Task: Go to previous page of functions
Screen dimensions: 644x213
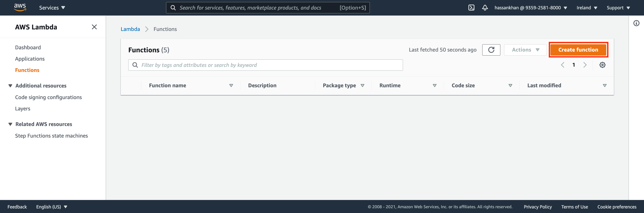Action: pos(562,65)
